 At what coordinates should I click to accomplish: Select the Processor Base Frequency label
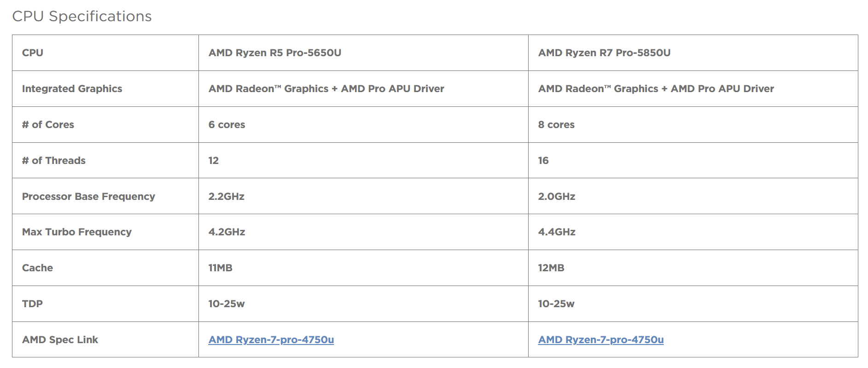pos(88,197)
